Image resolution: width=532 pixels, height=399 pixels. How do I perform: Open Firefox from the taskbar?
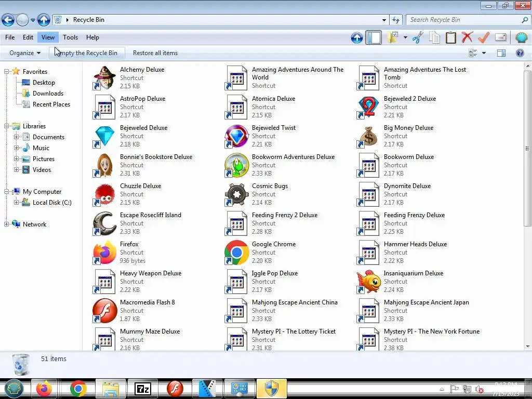pyautogui.click(x=45, y=389)
